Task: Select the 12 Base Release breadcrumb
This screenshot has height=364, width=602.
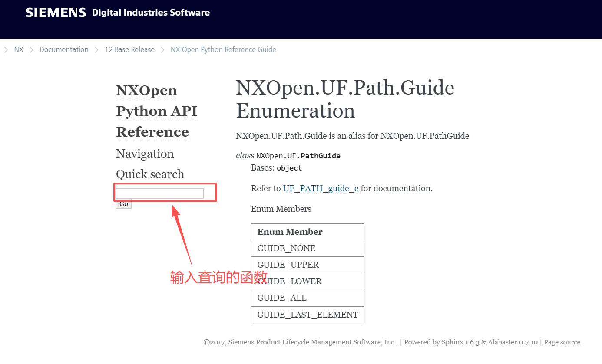Action: pyautogui.click(x=129, y=49)
